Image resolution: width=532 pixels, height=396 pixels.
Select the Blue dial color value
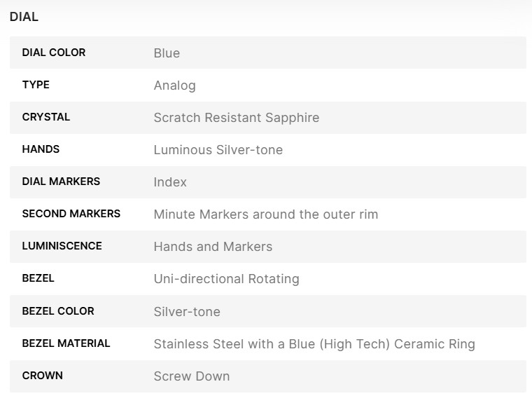tap(167, 53)
